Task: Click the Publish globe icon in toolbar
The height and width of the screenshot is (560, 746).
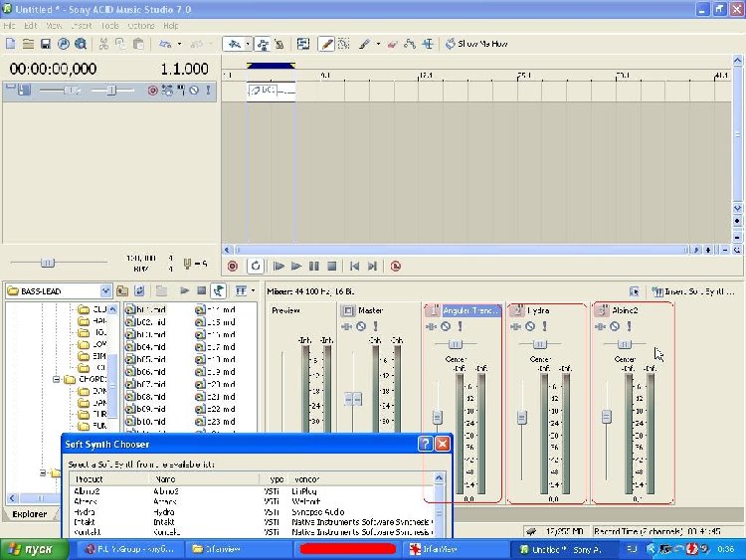Action: tap(63, 44)
